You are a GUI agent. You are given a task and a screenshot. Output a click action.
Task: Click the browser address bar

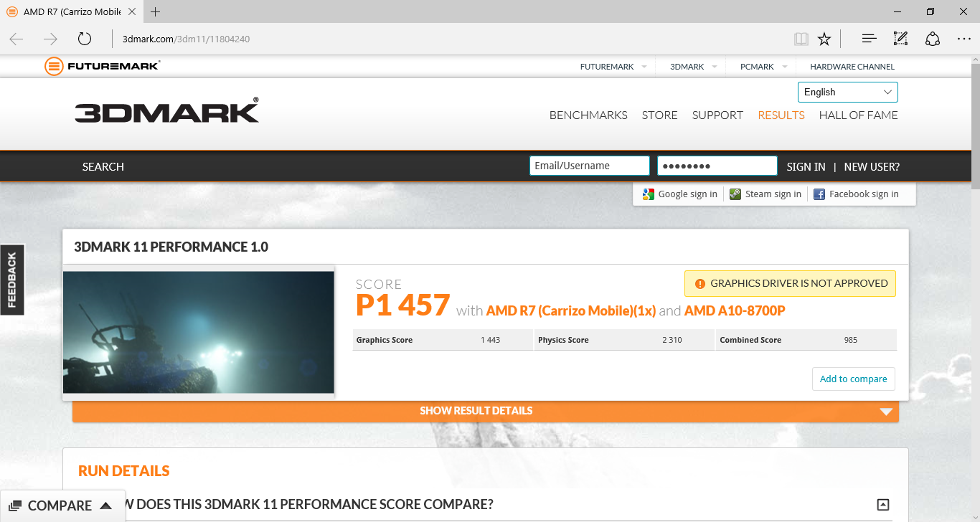click(x=452, y=39)
